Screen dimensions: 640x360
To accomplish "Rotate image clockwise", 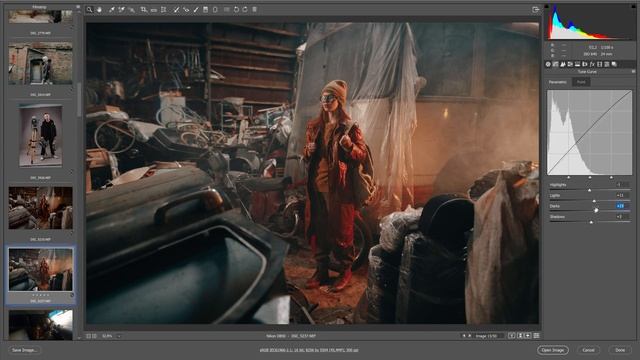I will [245, 9].
